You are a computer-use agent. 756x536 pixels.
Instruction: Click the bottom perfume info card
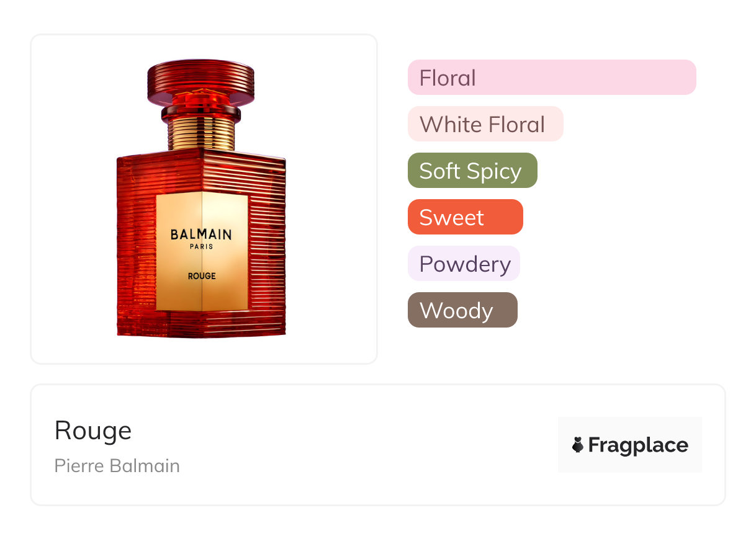(377, 445)
